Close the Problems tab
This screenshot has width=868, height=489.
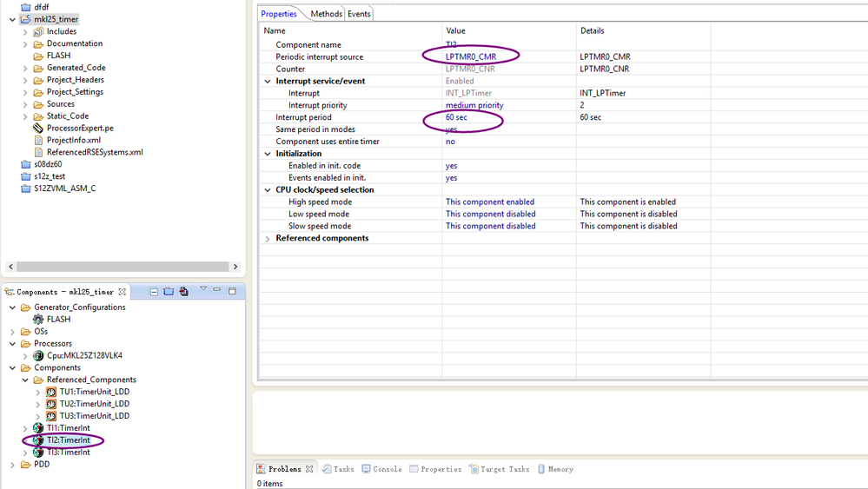tap(309, 469)
